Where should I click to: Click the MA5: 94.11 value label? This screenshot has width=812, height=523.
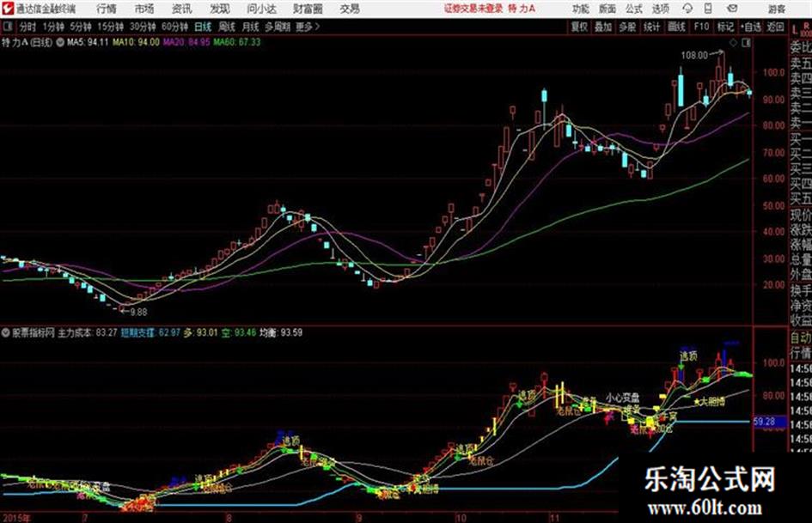coord(88,42)
